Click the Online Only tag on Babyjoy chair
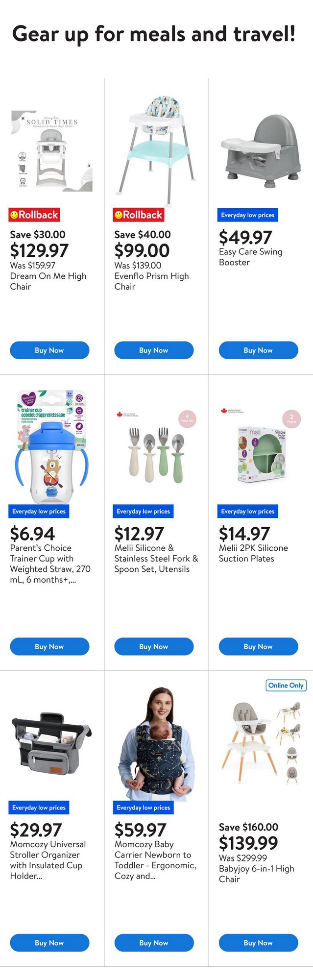The height and width of the screenshot is (980, 313). tap(286, 685)
